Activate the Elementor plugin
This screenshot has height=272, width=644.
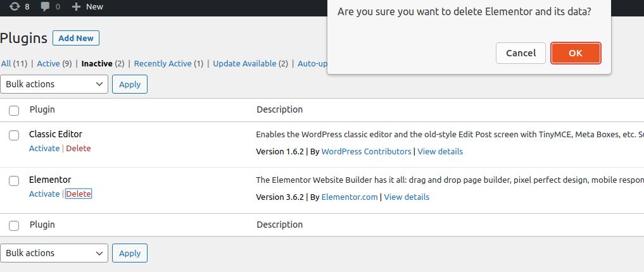click(44, 194)
